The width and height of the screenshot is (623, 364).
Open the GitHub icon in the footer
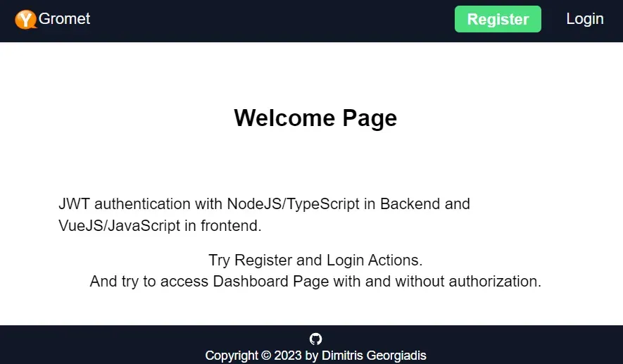(315, 339)
